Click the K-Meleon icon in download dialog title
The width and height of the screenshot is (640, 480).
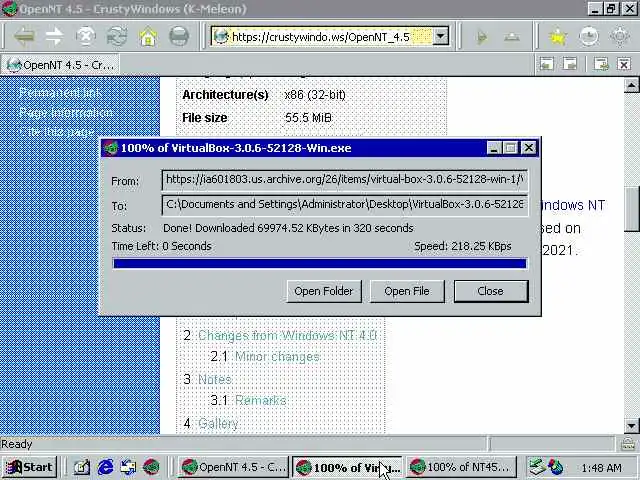click(x=111, y=148)
